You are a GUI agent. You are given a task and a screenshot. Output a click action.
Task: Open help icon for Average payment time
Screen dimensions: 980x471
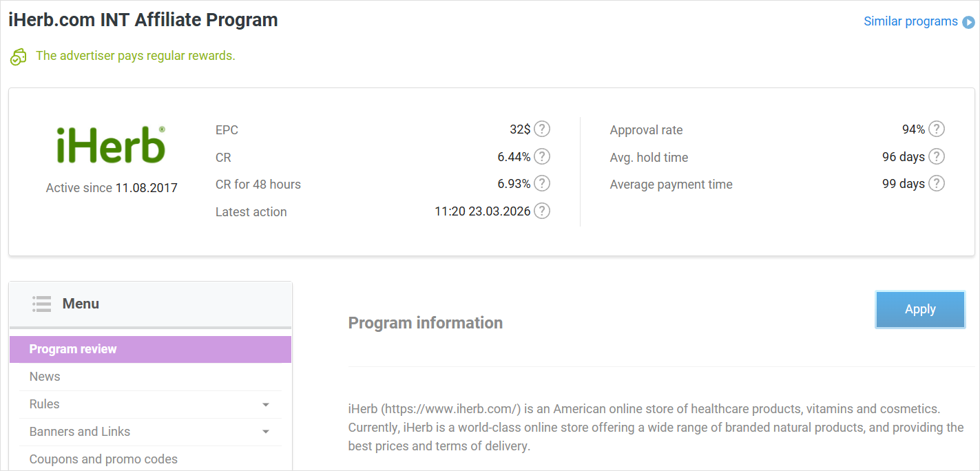(x=936, y=184)
